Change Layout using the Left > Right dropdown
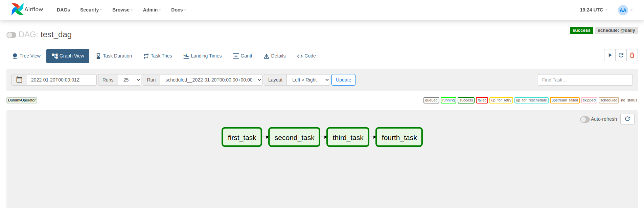This screenshot has height=208, width=644. pos(308,79)
